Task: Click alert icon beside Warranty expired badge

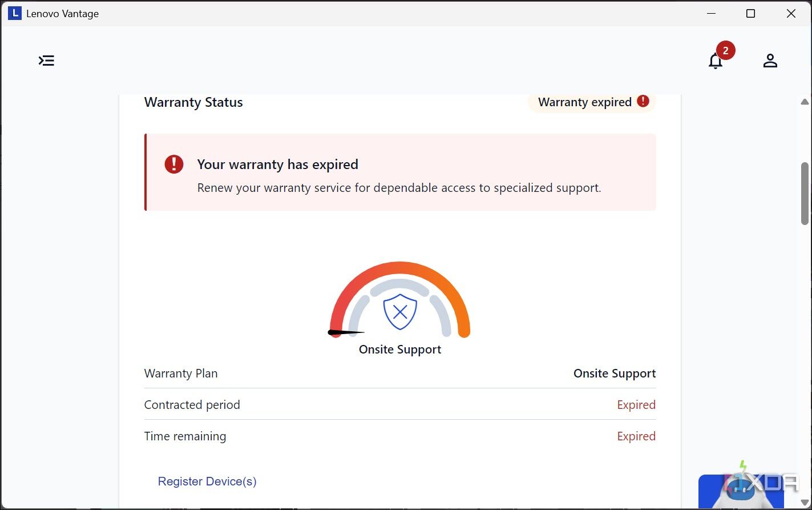Action: 643,101
